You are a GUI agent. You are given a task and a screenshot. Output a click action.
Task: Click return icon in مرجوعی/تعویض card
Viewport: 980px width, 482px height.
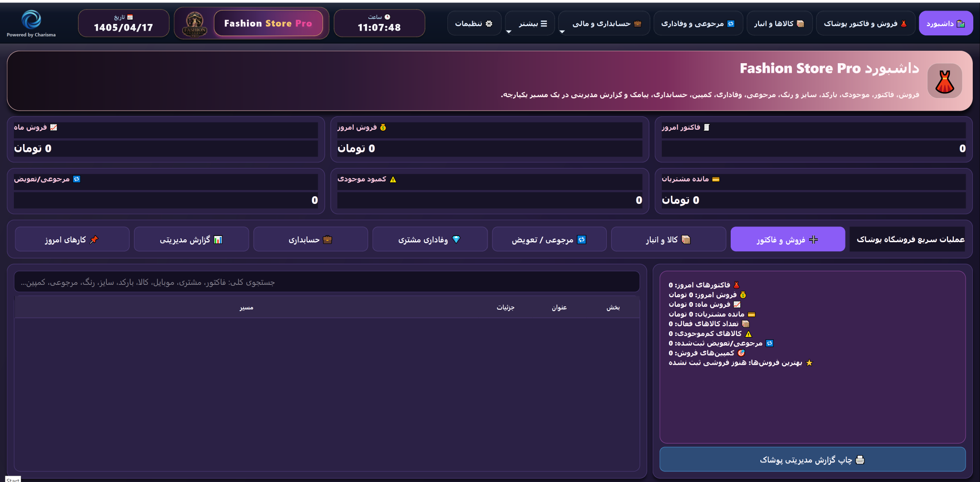tap(77, 179)
